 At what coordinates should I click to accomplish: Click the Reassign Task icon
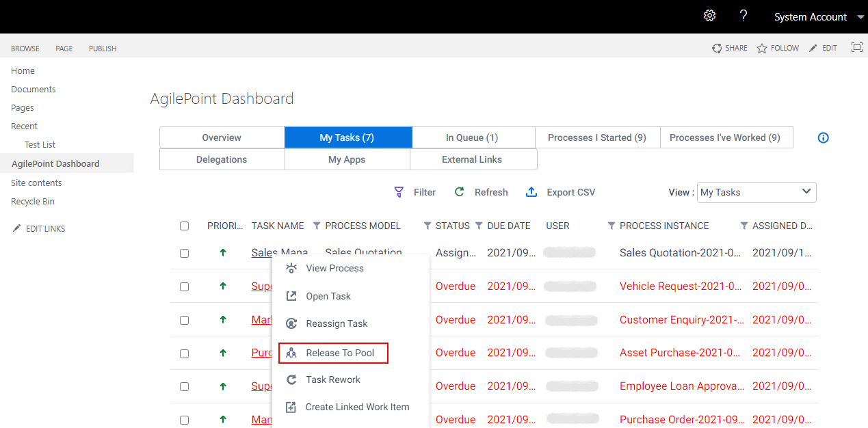291,324
